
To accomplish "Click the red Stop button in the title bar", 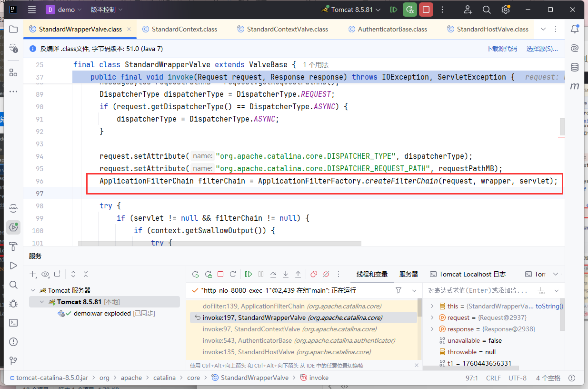I will 426,10.
